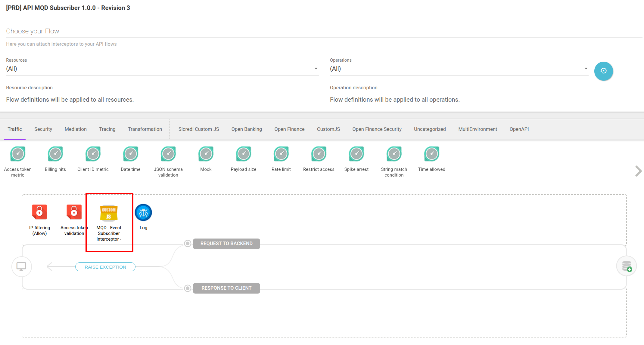Click the client monitor icon
Screen dimensions: 644x345
pyautogui.click(x=21, y=266)
